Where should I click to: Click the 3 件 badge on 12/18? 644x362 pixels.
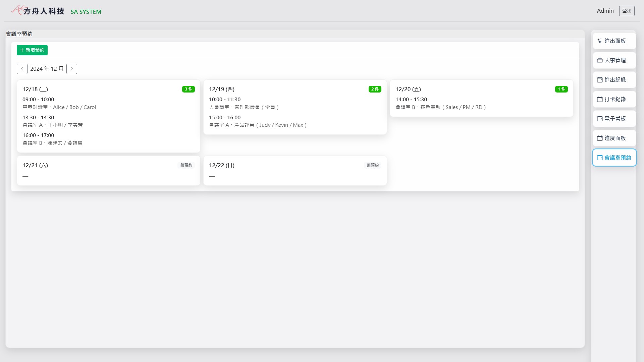tap(188, 89)
